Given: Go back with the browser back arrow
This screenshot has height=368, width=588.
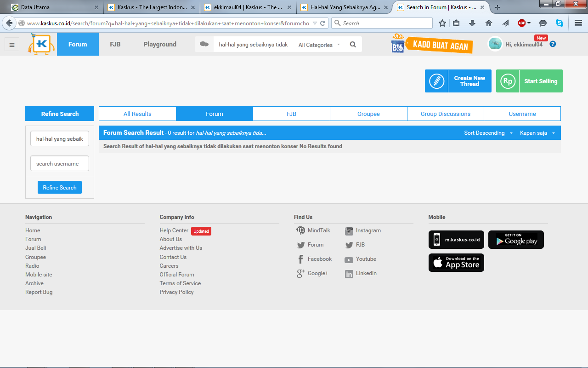Looking at the screenshot, I should click(x=9, y=23).
